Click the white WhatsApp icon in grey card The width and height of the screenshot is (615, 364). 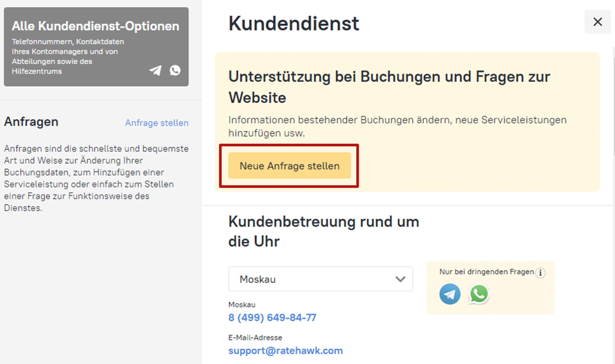(175, 70)
